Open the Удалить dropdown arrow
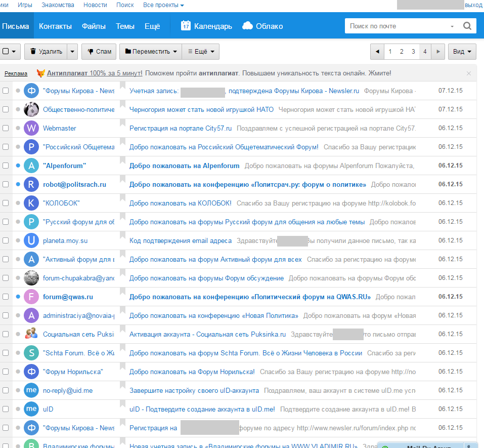484x448 pixels. pyautogui.click(x=72, y=52)
